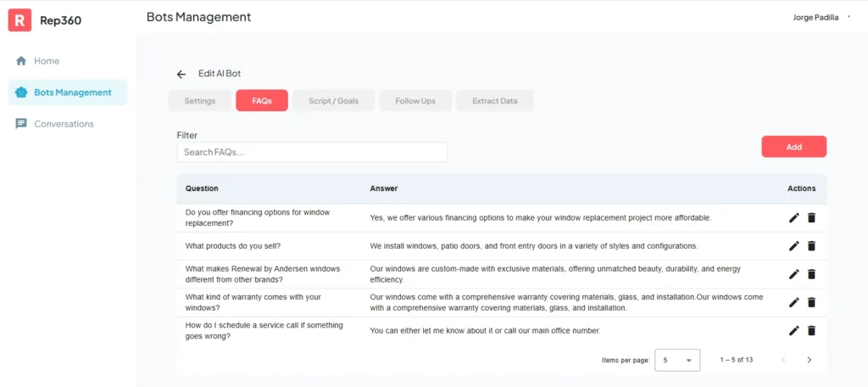Delete the warranty FAQ entry
Image resolution: width=868 pixels, height=387 pixels.
(x=811, y=302)
